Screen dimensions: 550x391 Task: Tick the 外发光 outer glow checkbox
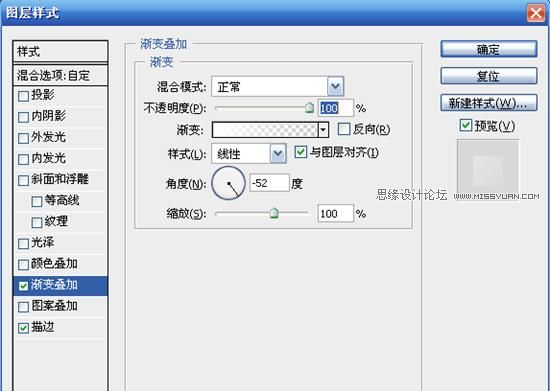[23, 138]
